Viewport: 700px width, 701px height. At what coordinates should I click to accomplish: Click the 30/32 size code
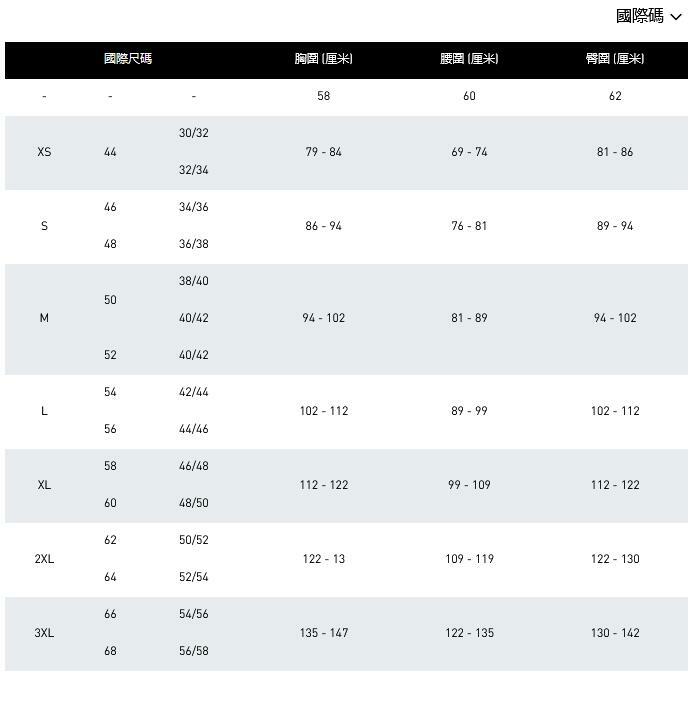(x=194, y=133)
